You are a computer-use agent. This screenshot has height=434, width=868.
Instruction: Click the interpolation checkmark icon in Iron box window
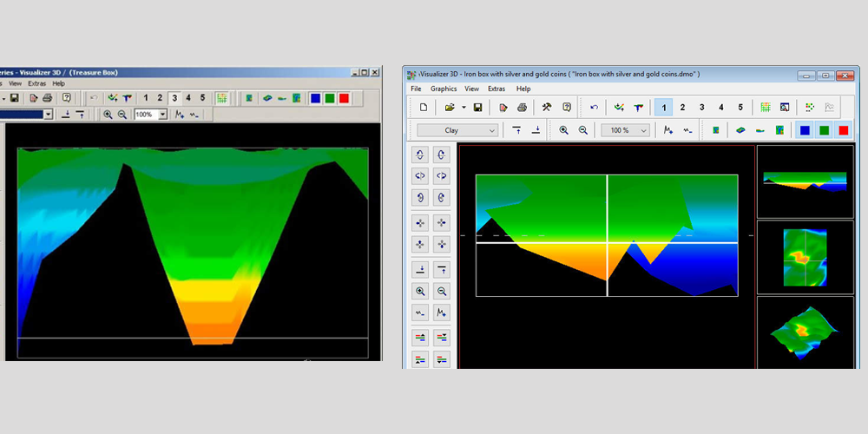click(620, 108)
